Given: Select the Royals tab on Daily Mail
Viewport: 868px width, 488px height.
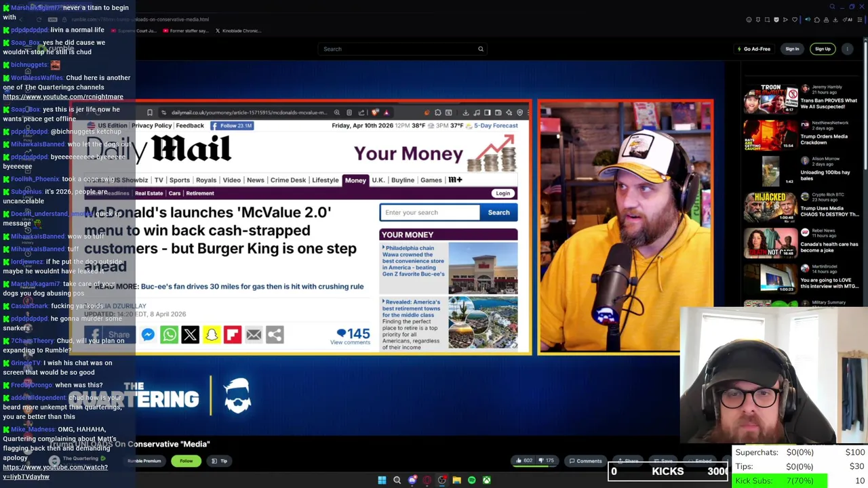Looking at the screenshot, I should (x=206, y=180).
